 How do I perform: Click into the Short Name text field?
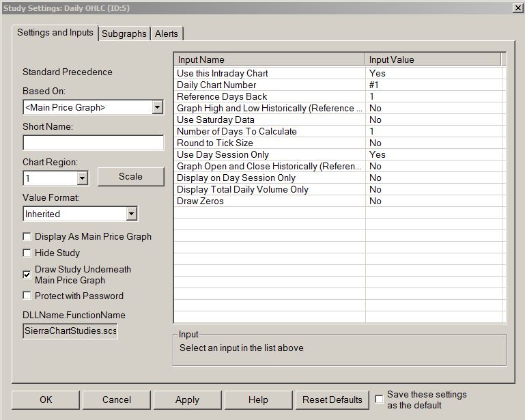pyautogui.click(x=94, y=143)
